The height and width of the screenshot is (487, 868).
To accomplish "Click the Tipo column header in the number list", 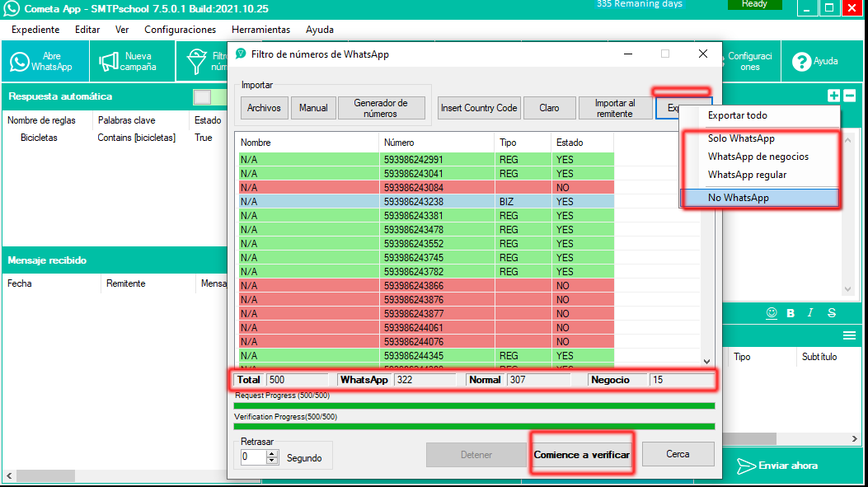I will tap(523, 143).
